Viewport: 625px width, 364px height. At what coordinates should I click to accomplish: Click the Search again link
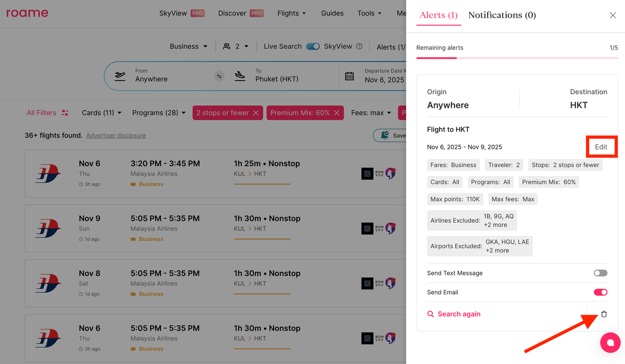click(454, 314)
